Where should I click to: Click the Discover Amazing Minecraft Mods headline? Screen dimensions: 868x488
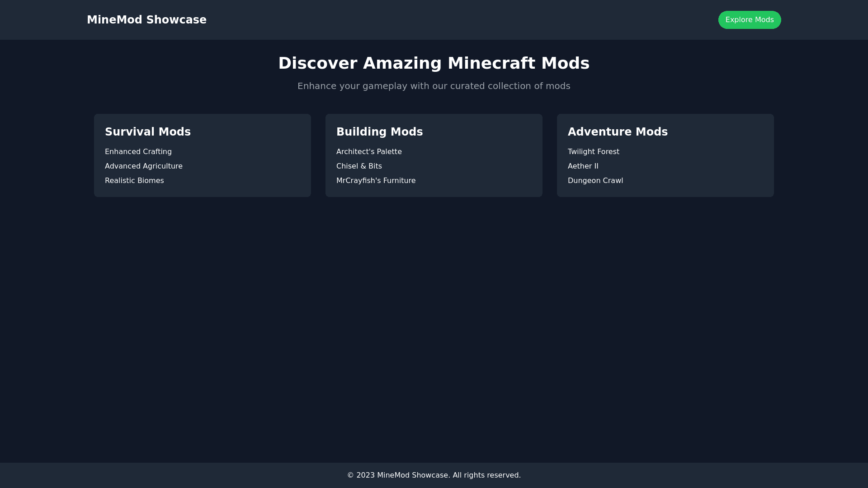tap(434, 63)
